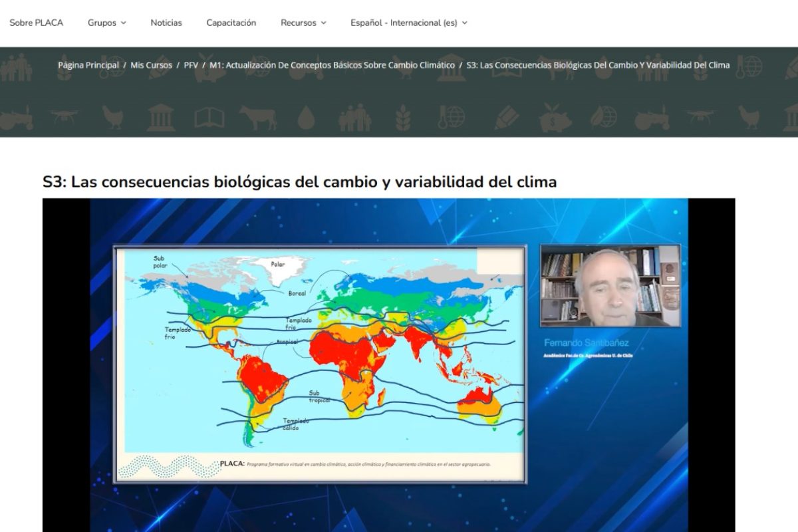
Task: Expand the Grupos dropdown
Action: click(x=106, y=23)
